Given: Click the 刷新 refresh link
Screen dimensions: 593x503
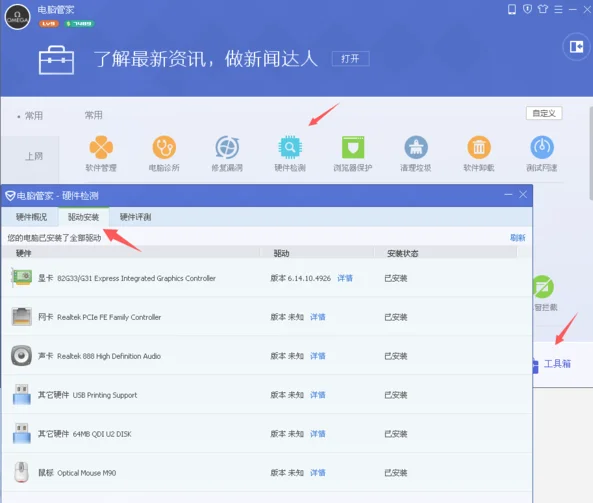Looking at the screenshot, I should [x=517, y=238].
